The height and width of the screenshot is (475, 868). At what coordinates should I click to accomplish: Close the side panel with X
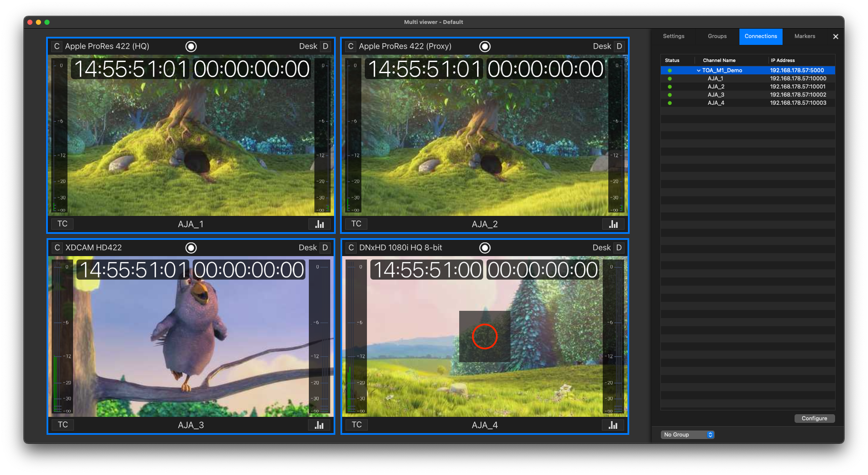click(836, 37)
